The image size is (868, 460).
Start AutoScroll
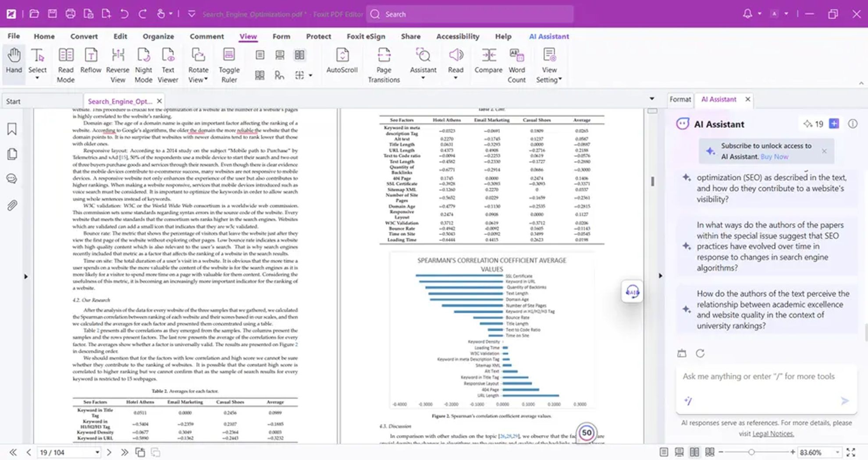coord(342,61)
